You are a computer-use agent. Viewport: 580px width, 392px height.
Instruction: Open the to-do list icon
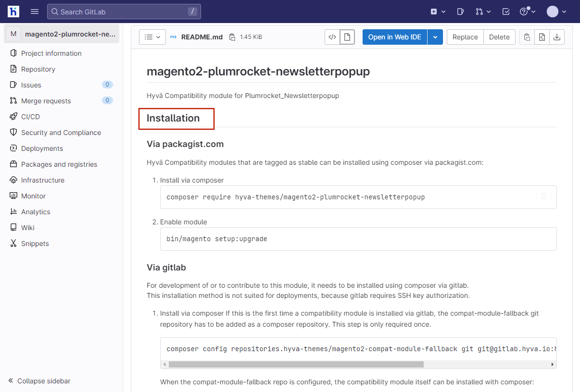tap(506, 12)
